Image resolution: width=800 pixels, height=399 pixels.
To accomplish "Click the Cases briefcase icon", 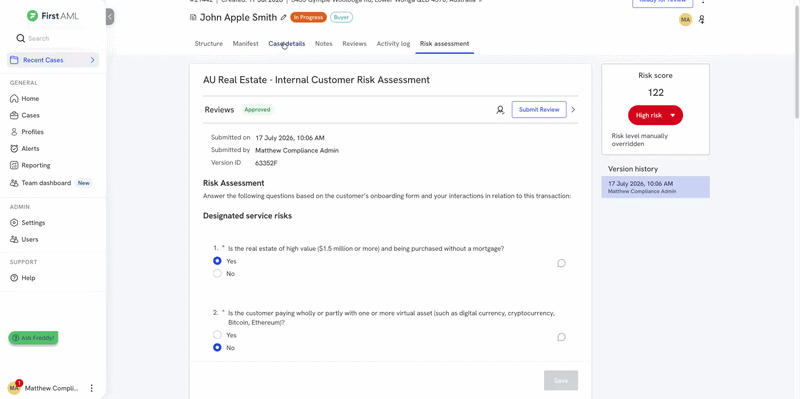I will 14,115.
